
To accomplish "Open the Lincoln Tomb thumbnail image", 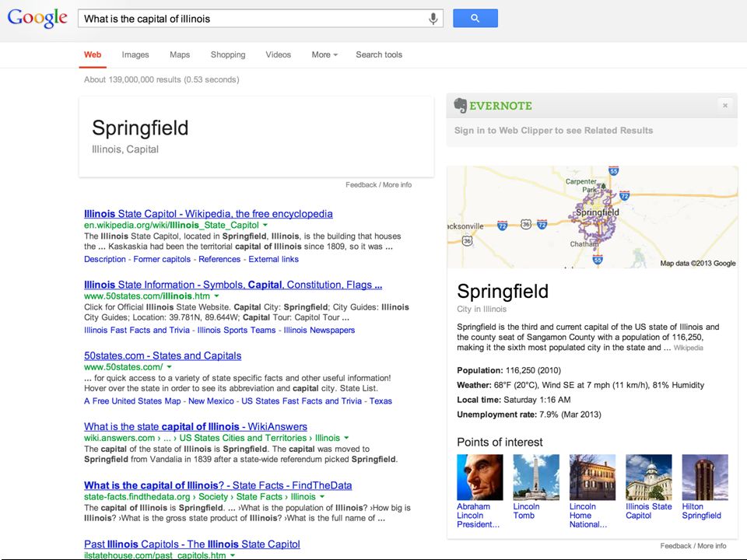I will coord(536,477).
